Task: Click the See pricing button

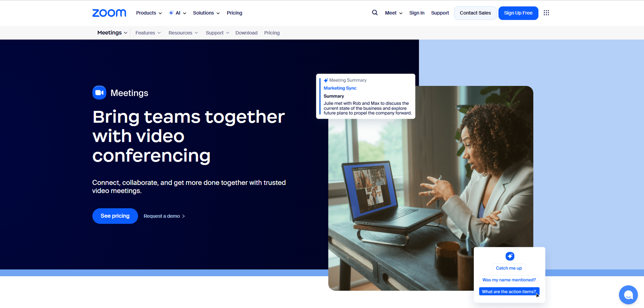Action: tap(115, 216)
